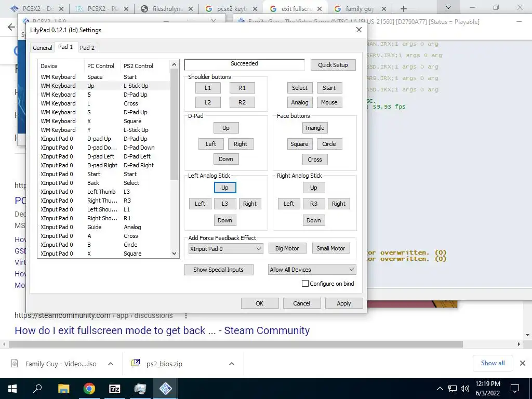Click the Apply button
532x399 pixels.
click(x=344, y=303)
